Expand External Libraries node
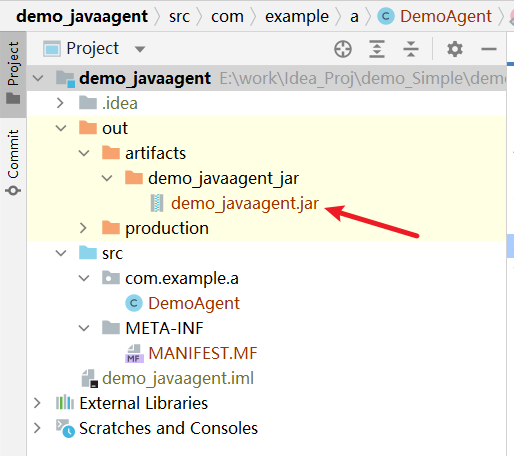Image resolution: width=514 pixels, height=456 pixels. pos(37,403)
